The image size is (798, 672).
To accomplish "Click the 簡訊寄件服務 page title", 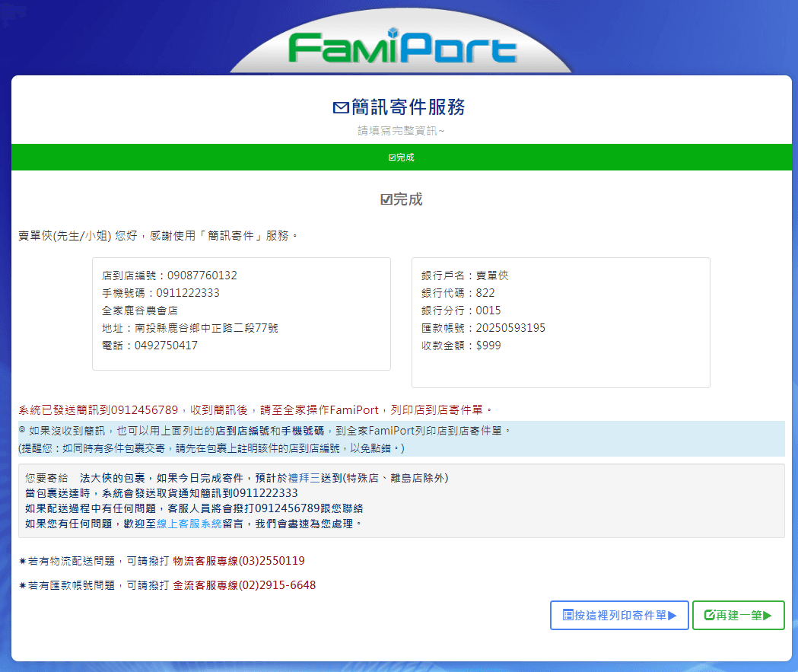I will 409,107.
